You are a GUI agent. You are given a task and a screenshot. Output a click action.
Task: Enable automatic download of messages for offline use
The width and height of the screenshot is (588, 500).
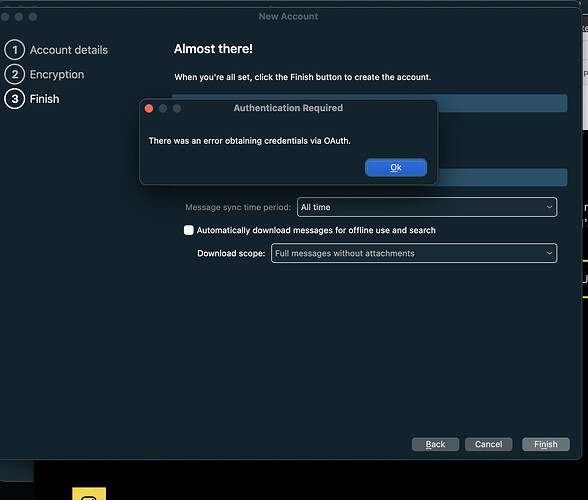pyautogui.click(x=189, y=230)
